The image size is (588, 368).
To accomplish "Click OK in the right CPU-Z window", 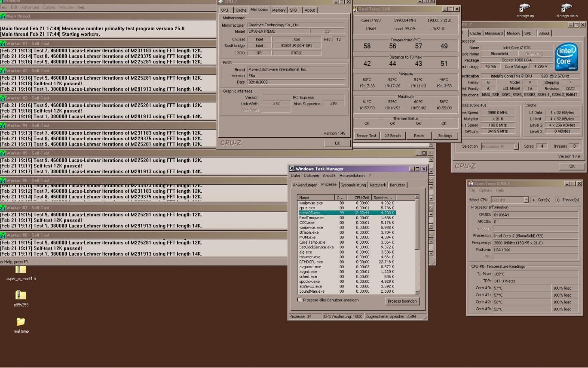I will pyautogui.click(x=572, y=166).
